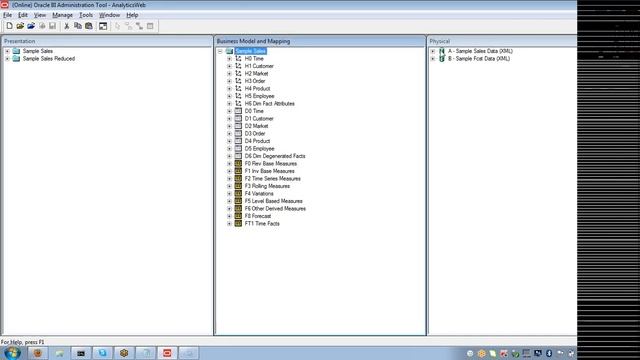Click the Presentation pane header

[107, 41]
